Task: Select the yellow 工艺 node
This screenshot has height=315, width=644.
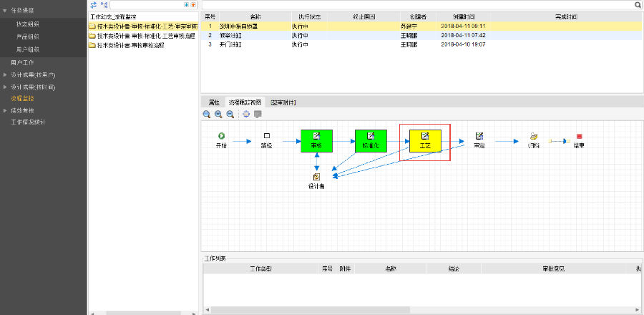Action: [425, 141]
